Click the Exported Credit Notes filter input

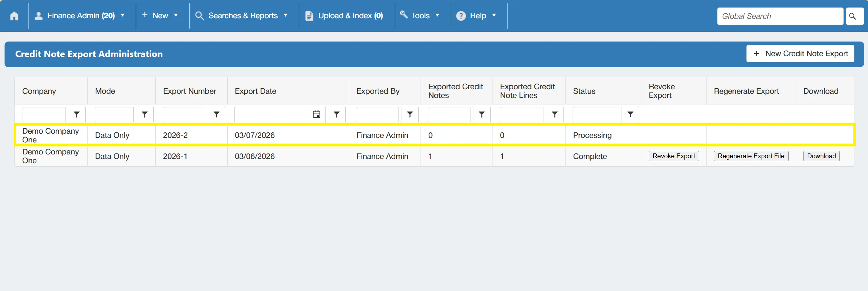[x=449, y=115]
